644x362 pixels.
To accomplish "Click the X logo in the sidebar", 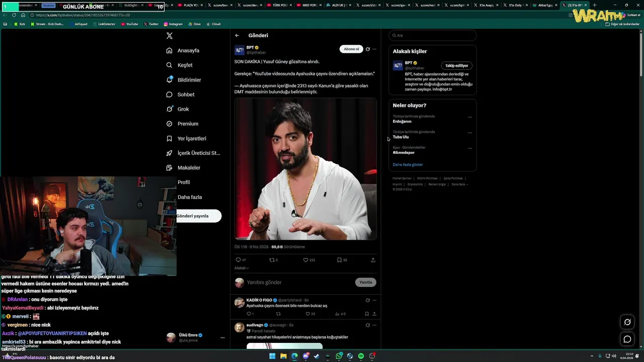I will click(170, 36).
